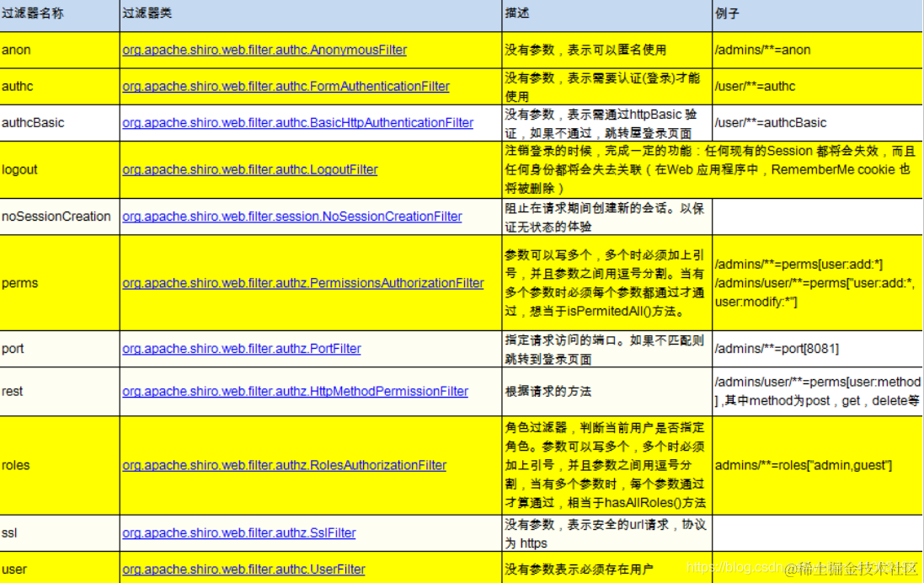Open the NoSessionCreationFilter class link
This screenshot has width=924, height=583.
point(291,217)
